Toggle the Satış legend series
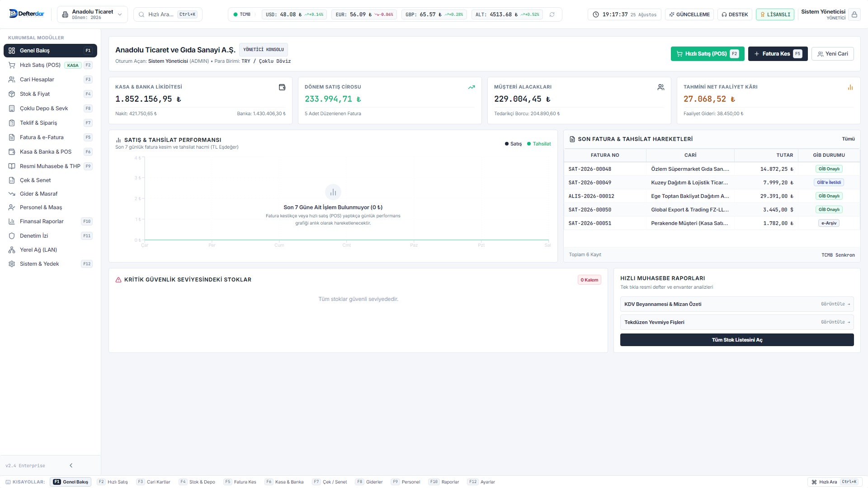 coord(513,144)
